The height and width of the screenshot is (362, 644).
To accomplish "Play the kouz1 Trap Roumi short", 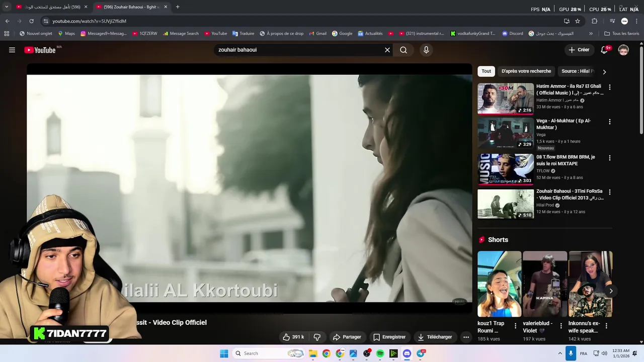I will point(499,284).
